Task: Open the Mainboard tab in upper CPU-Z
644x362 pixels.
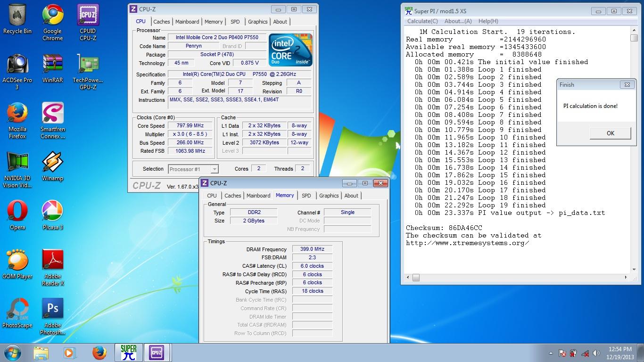Action: pyautogui.click(x=187, y=22)
